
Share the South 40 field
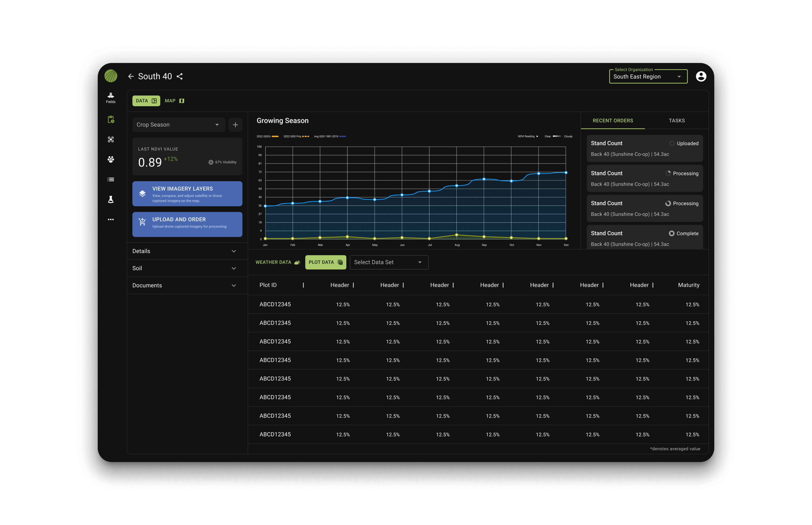coord(180,76)
